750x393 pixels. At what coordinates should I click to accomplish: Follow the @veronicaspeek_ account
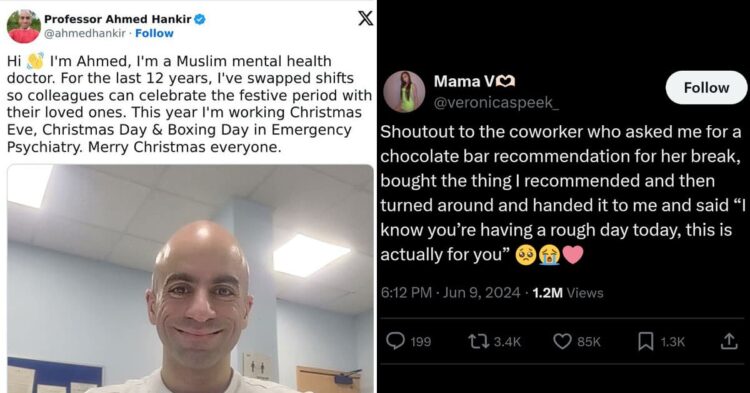pyautogui.click(x=706, y=87)
